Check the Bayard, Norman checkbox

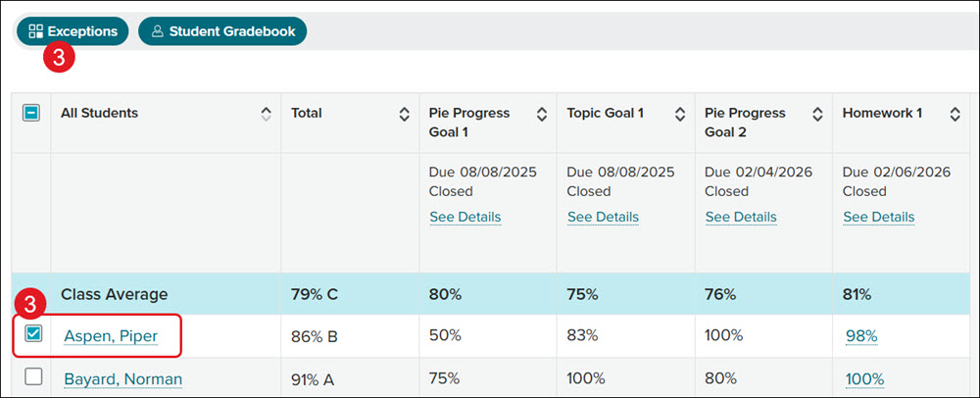coord(33,376)
